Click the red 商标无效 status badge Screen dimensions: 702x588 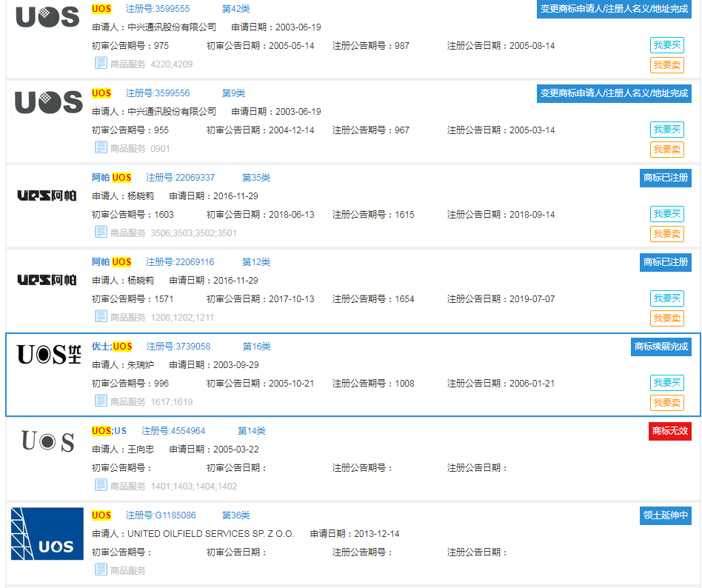(669, 431)
